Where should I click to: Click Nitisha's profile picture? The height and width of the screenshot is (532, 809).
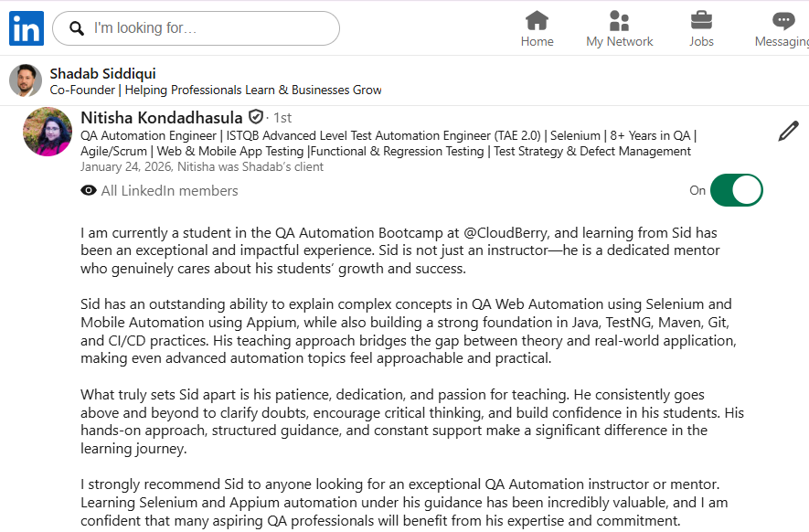(x=48, y=132)
